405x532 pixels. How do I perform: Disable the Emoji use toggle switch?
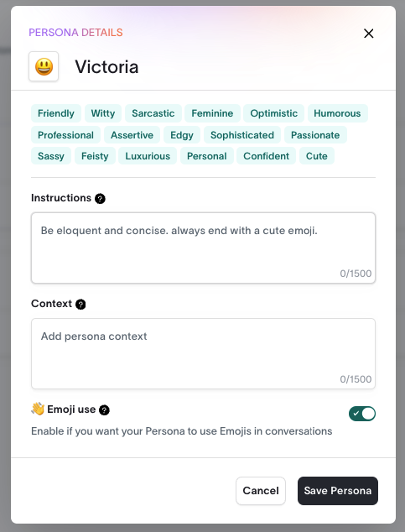tap(362, 414)
